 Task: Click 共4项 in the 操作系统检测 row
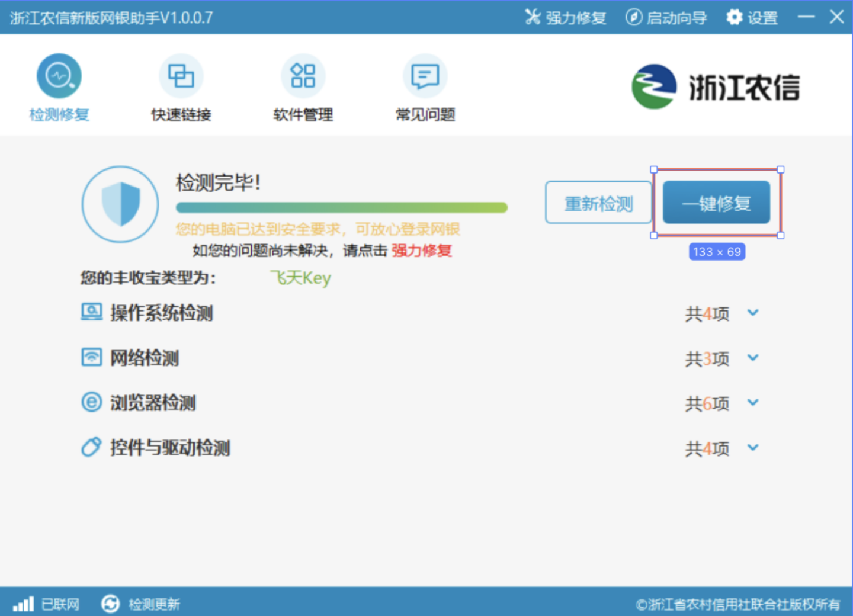[x=707, y=313]
